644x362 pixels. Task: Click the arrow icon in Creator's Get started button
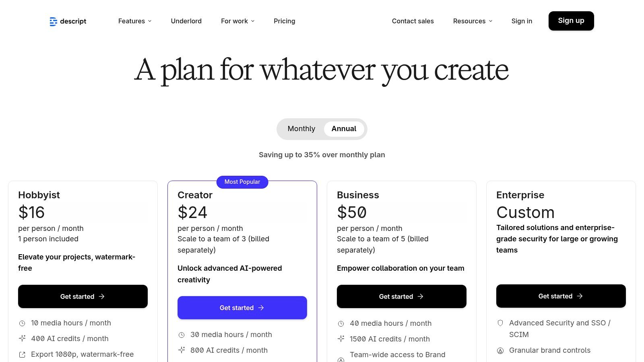261,308
